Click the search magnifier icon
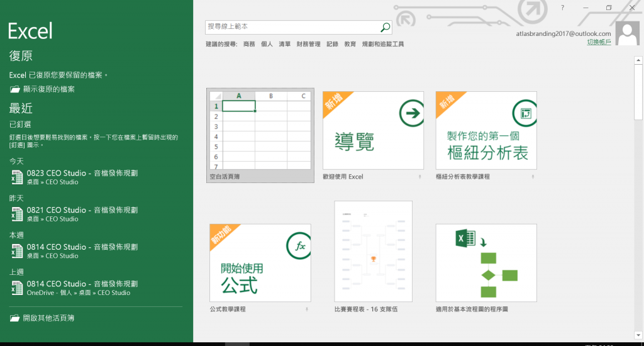The width and height of the screenshot is (644, 346). click(x=386, y=27)
